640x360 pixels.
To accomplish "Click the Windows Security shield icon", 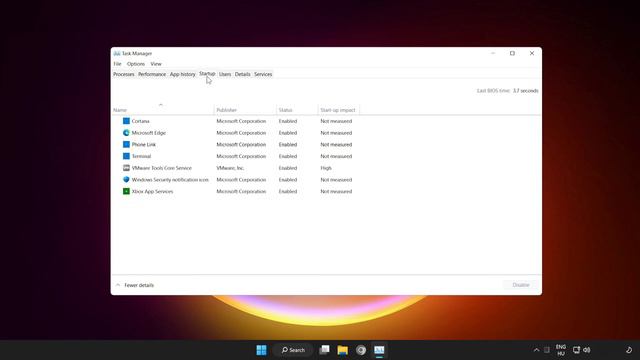I will (126, 180).
